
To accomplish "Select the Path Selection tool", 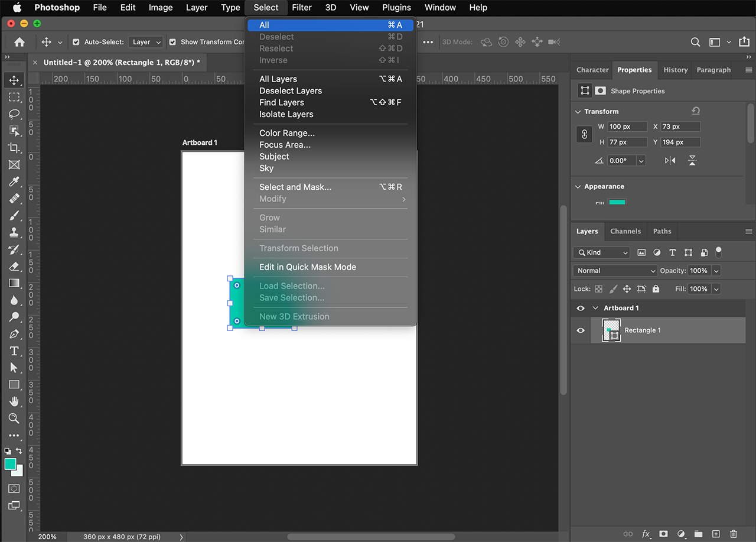I will (14, 368).
